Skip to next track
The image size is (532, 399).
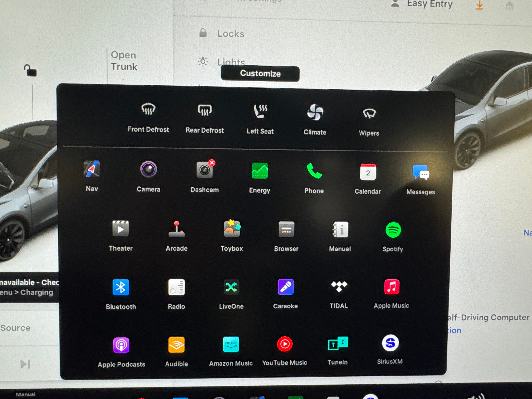(25, 364)
